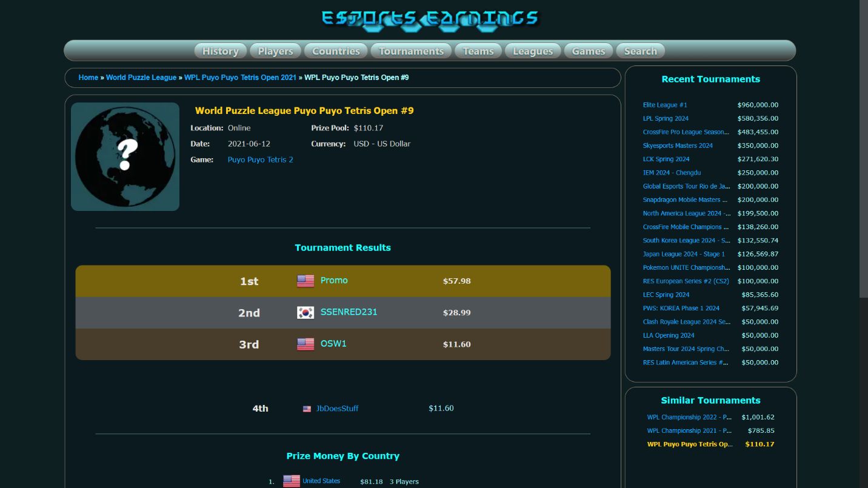Click the Home breadcrumb link
This screenshot has width=868, height=488.
coord(88,78)
